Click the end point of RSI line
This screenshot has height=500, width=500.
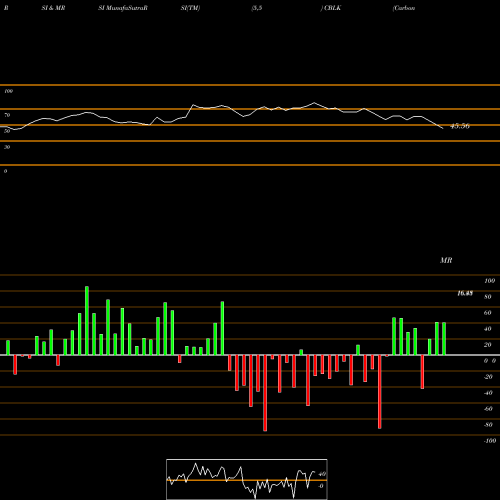(443, 128)
